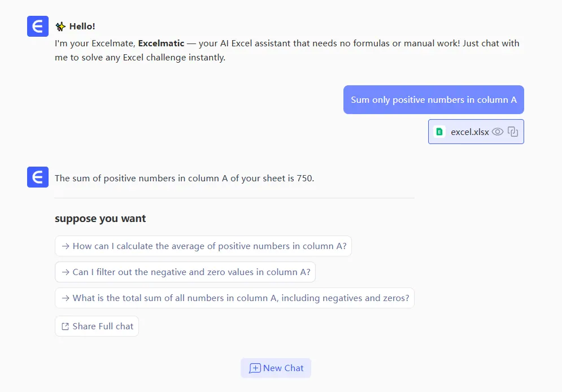This screenshot has height=392, width=562.
Task: Pick the total sum of all numbers suggestion
Action: (234, 298)
